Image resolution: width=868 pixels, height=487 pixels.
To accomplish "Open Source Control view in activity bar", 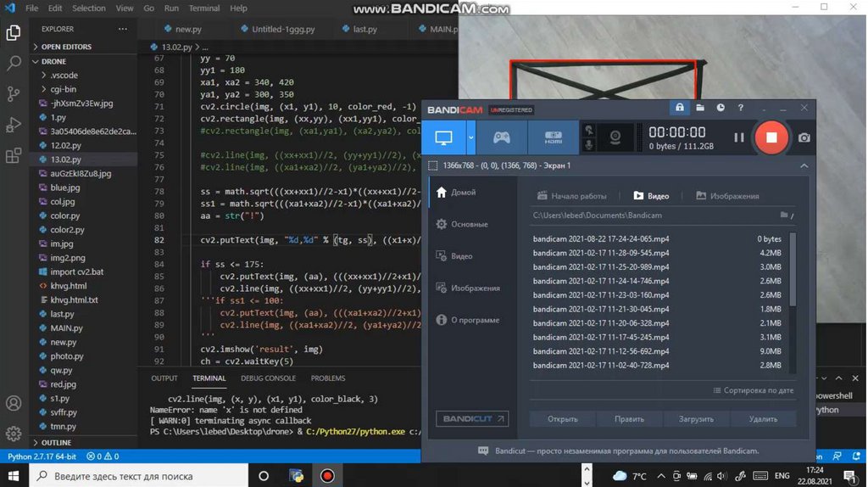I will coord(14,94).
